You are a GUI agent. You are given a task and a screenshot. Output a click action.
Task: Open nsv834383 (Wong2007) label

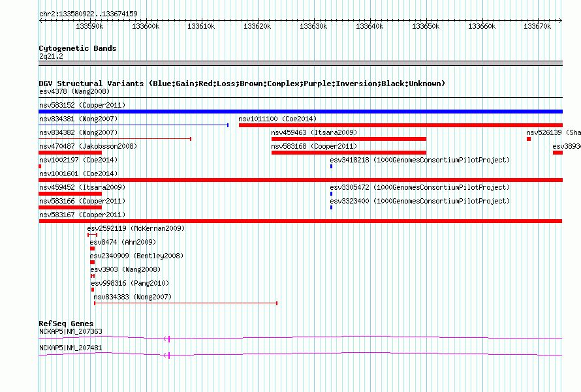(x=133, y=297)
